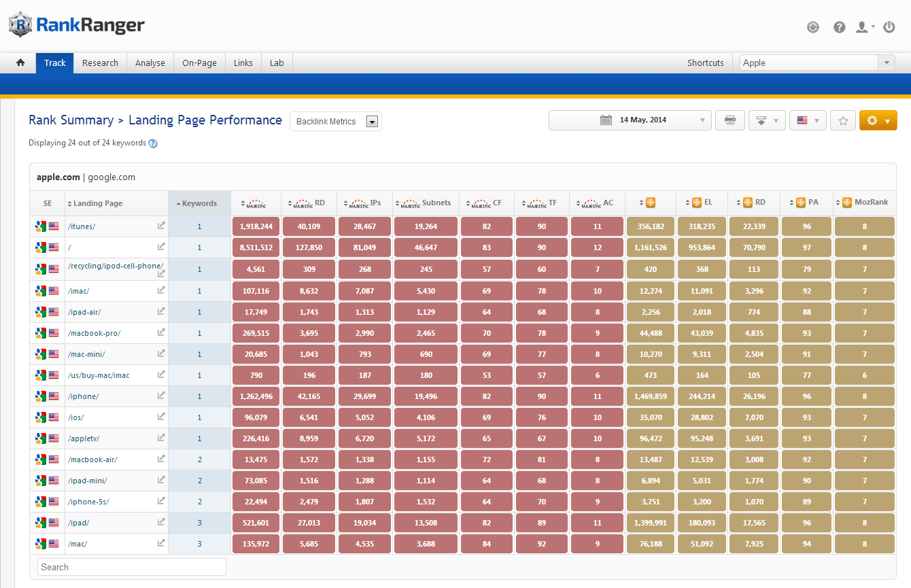
Task: Open the orange settings gear dropdown
Action: click(878, 120)
